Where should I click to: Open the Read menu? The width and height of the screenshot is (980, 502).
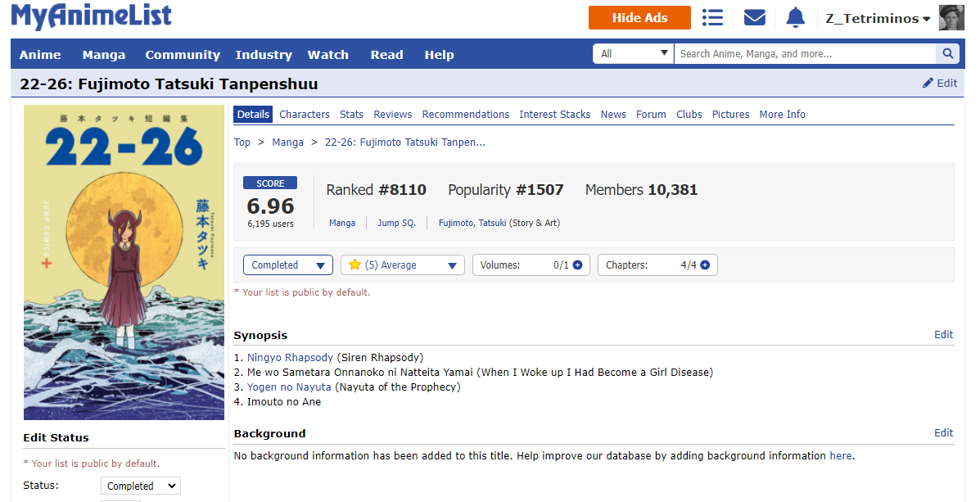pos(387,55)
